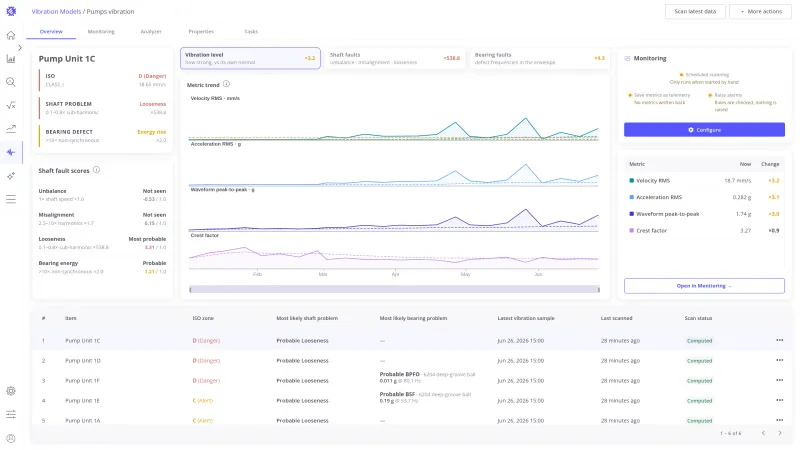Click the BEARING DEFECT Energy rise summary row

coord(103,136)
